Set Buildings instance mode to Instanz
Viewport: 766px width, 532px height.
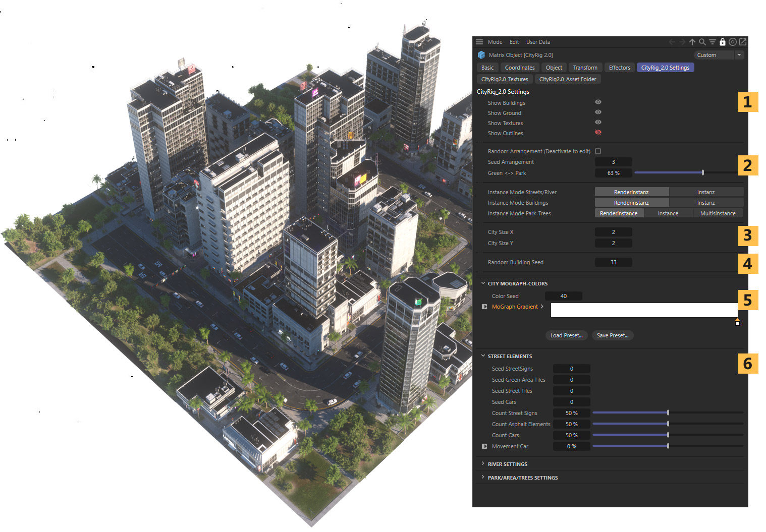(706, 203)
